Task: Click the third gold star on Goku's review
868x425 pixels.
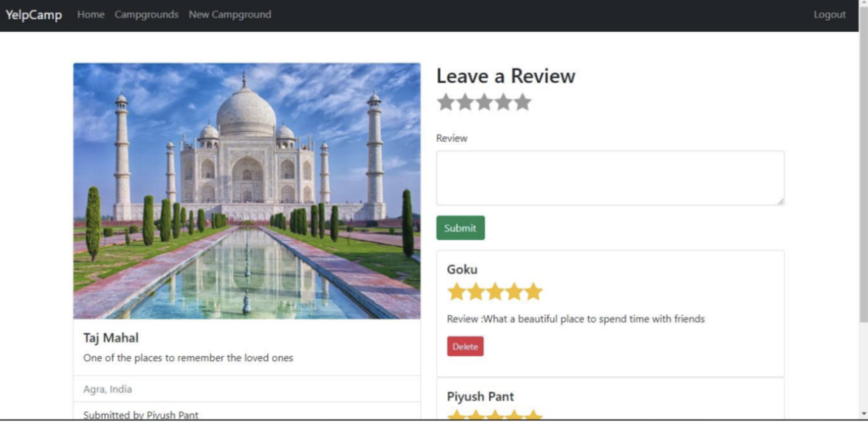Action: coord(495,292)
